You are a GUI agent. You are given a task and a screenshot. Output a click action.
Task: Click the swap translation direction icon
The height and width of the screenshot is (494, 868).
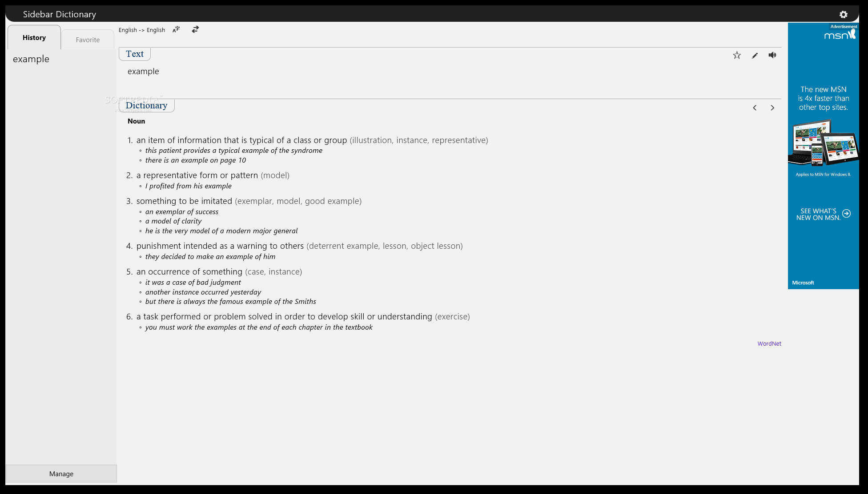196,30
